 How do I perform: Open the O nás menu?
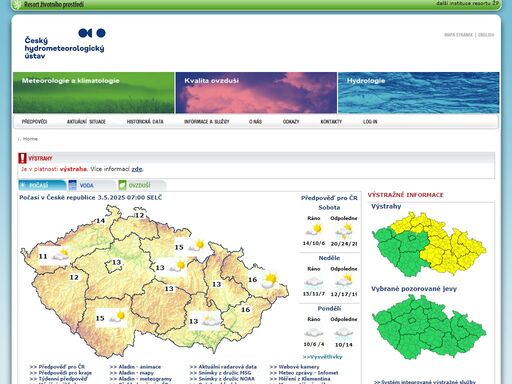pyautogui.click(x=255, y=122)
